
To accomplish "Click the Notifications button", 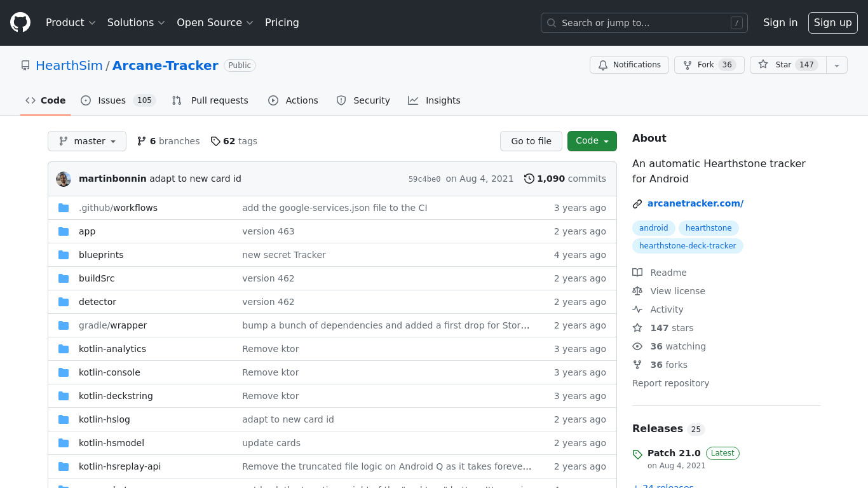I will point(629,65).
